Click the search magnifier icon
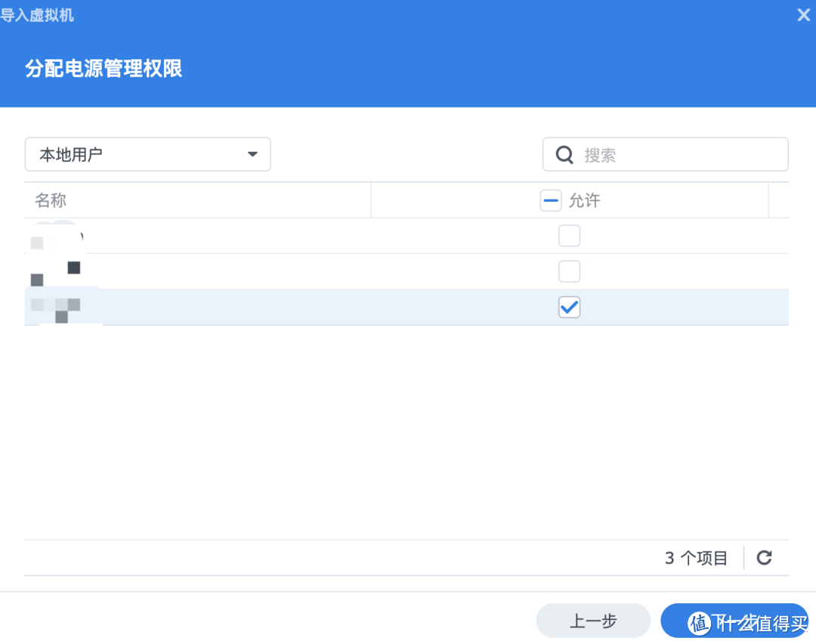 click(564, 153)
